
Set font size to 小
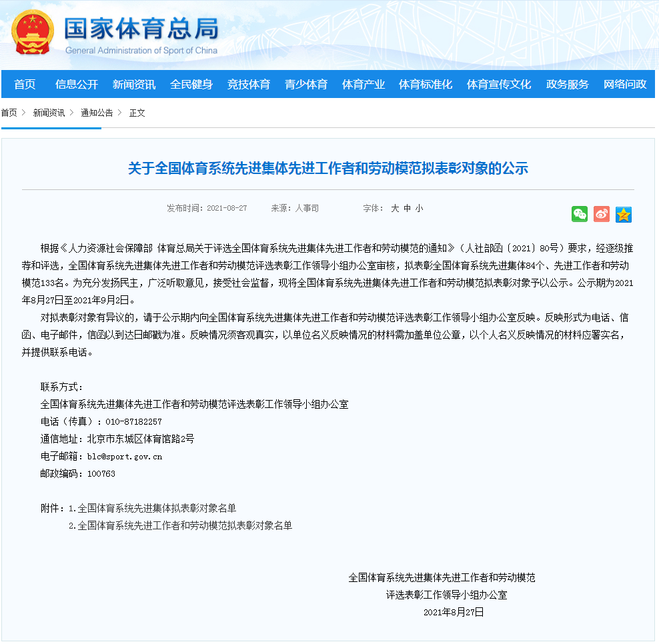pos(419,209)
